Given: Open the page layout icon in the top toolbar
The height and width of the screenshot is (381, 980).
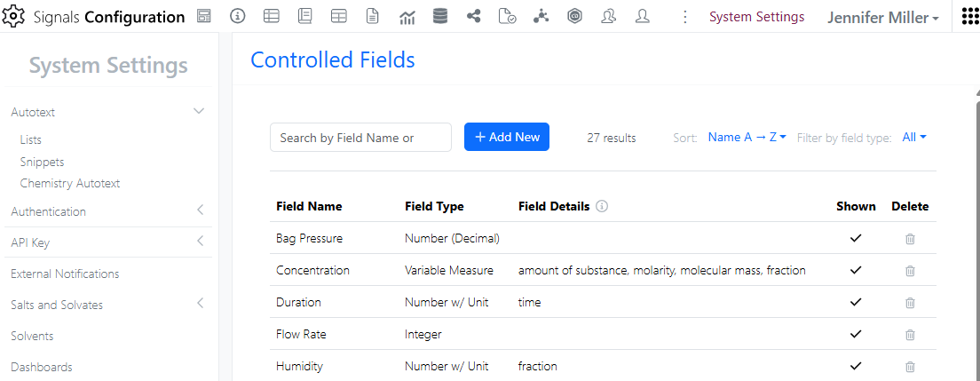Looking at the screenshot, I should pos(204,17).
